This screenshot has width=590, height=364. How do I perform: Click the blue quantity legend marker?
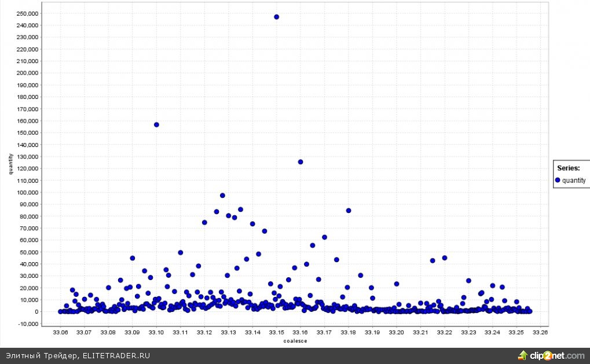click(558, 180)
